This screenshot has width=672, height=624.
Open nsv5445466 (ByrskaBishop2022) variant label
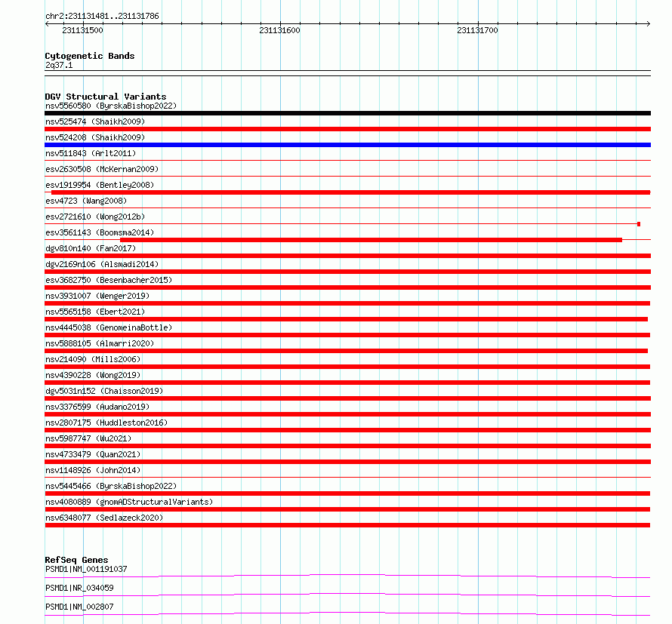coord(111,486)
